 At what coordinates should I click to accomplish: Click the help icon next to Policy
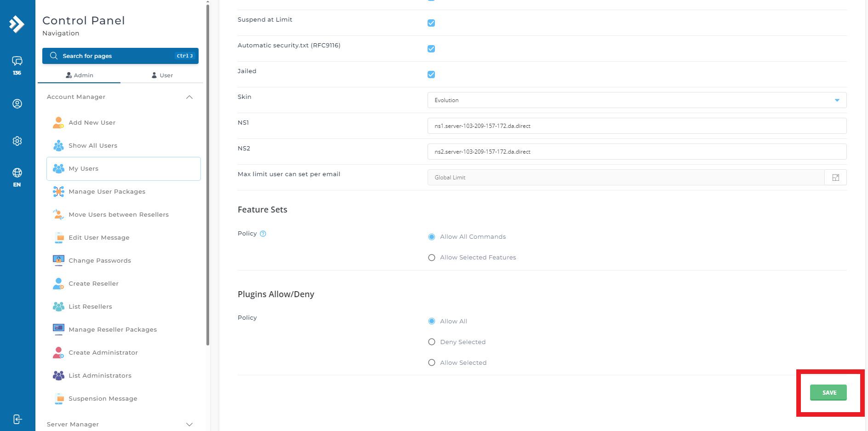pyautogui.click(x=263, y=234)
